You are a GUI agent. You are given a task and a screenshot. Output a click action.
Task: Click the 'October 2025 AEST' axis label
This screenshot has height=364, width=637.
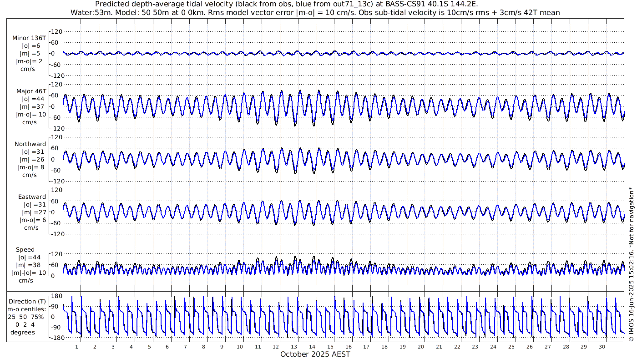[315, 354]
